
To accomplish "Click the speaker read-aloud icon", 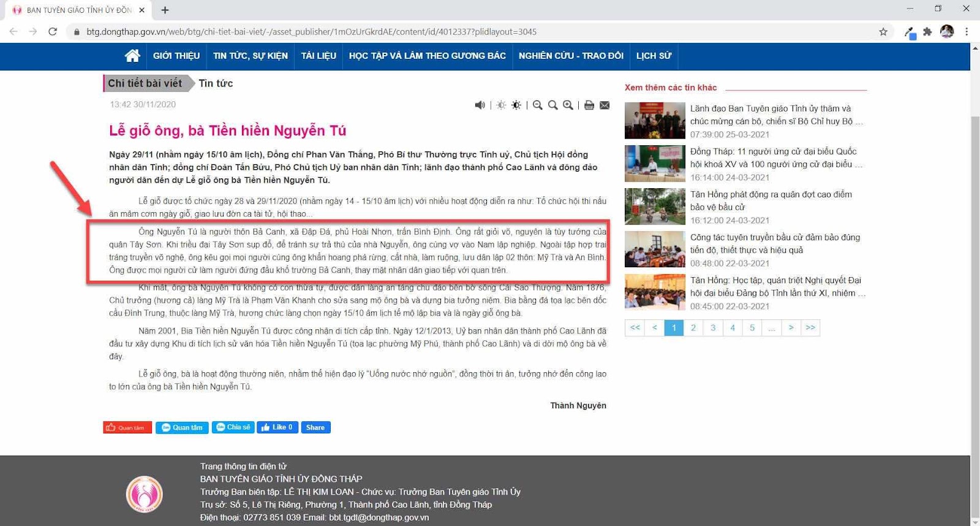I will 480,105.
